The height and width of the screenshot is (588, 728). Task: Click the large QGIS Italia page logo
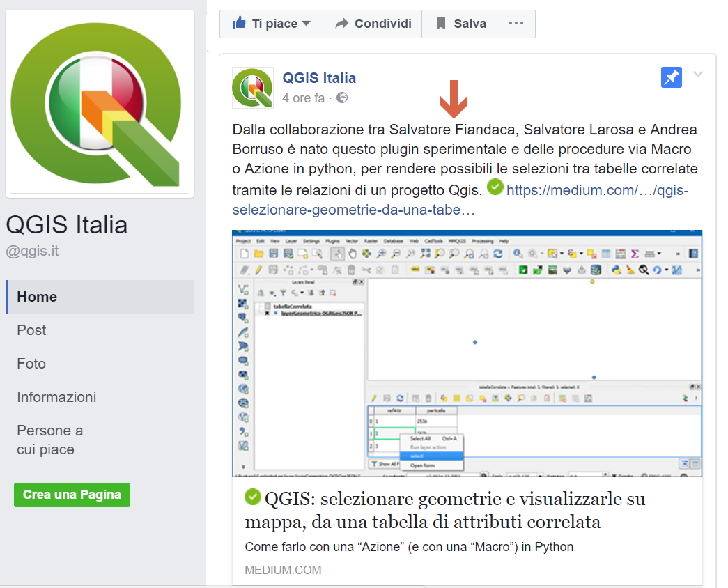click(98, 105)
